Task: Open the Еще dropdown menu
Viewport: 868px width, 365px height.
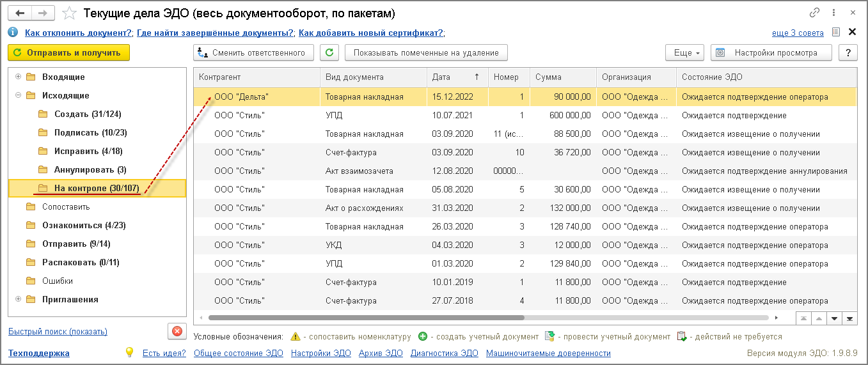Action: [684, 53]
